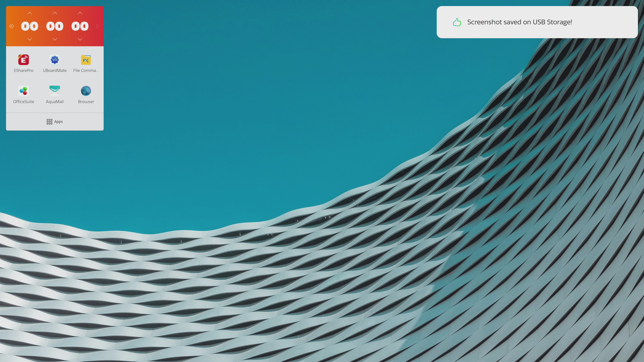This screenshot has height=362, width=644.
Task: Open the ESharePro app
Action: tap(23, 60)
